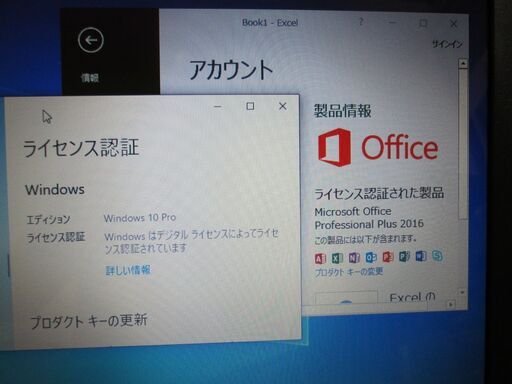This screenshot has height=384, width=512.
Task: Click the プロダクト キーの変更 link in Excel
Action: 349,272
